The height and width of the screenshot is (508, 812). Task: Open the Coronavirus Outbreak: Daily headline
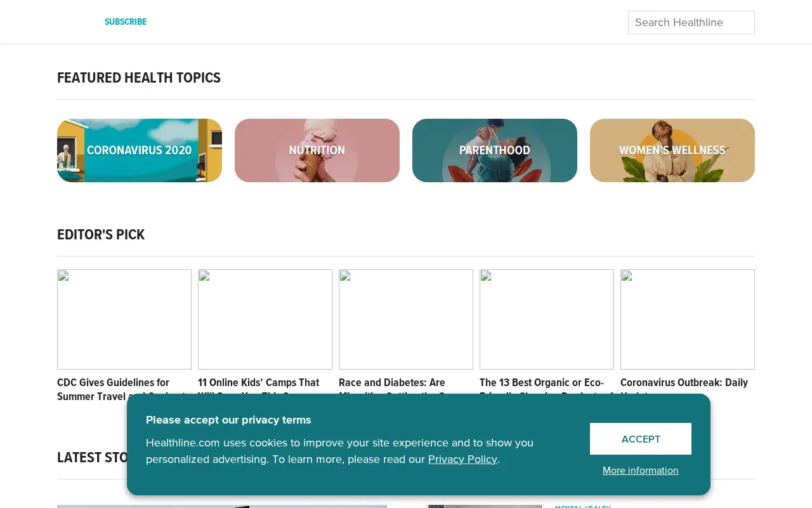pos(684,385)
